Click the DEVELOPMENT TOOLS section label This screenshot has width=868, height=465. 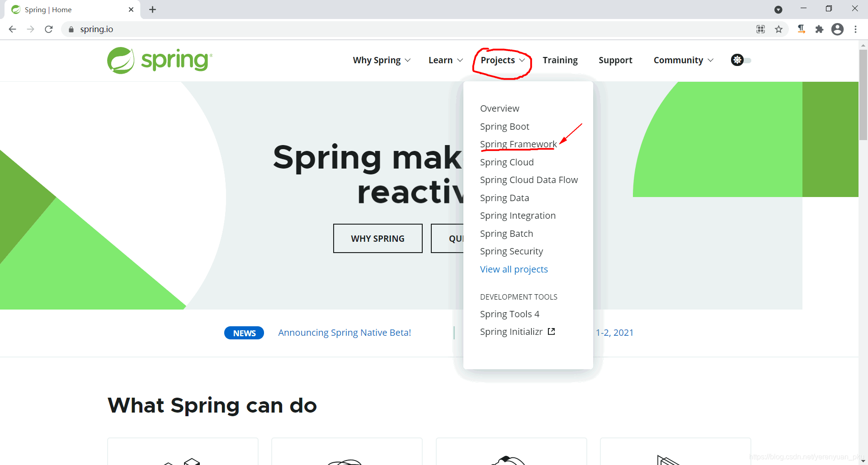(519, 297)
